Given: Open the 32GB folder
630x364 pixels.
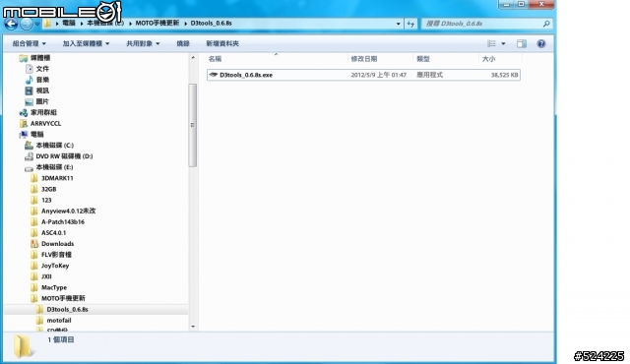Looking at the screenshot, I should click(48, 189).
